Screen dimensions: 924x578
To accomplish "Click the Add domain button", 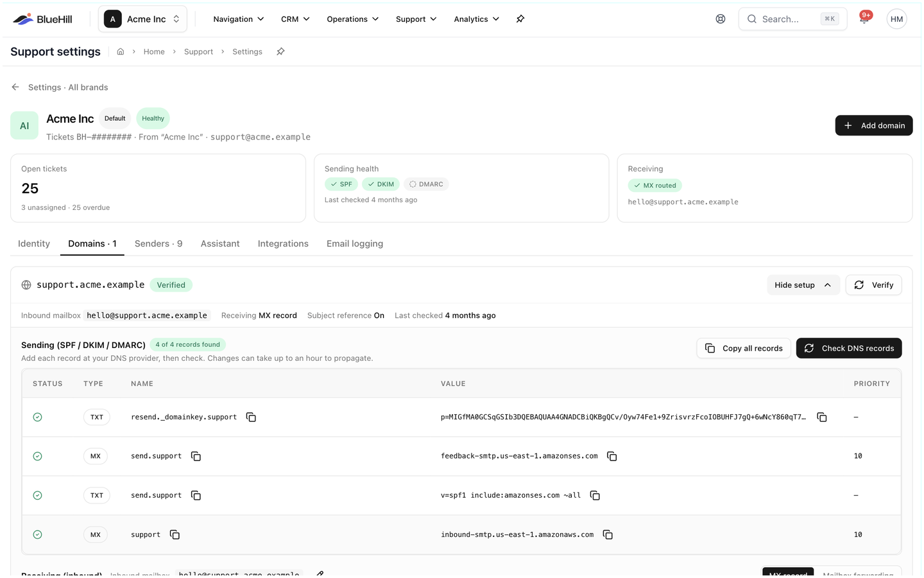I will click(x=873, y=125).
